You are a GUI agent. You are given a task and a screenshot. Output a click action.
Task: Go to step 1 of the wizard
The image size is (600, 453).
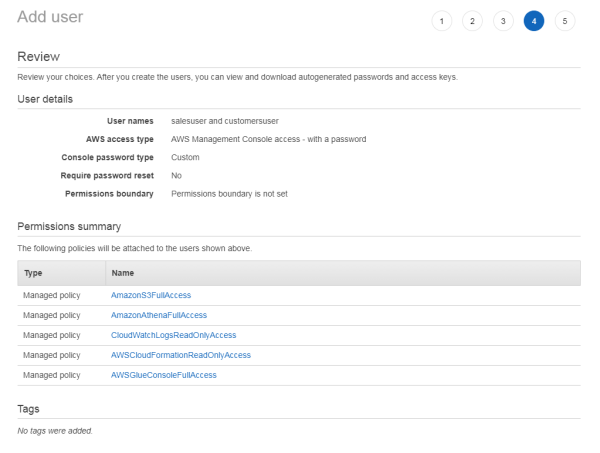442,21
